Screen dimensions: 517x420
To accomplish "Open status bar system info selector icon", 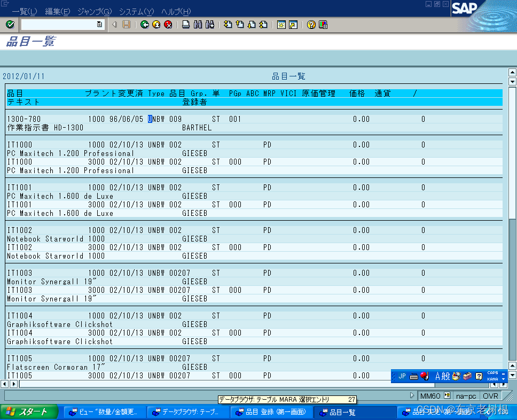I will tap(447, 395).
